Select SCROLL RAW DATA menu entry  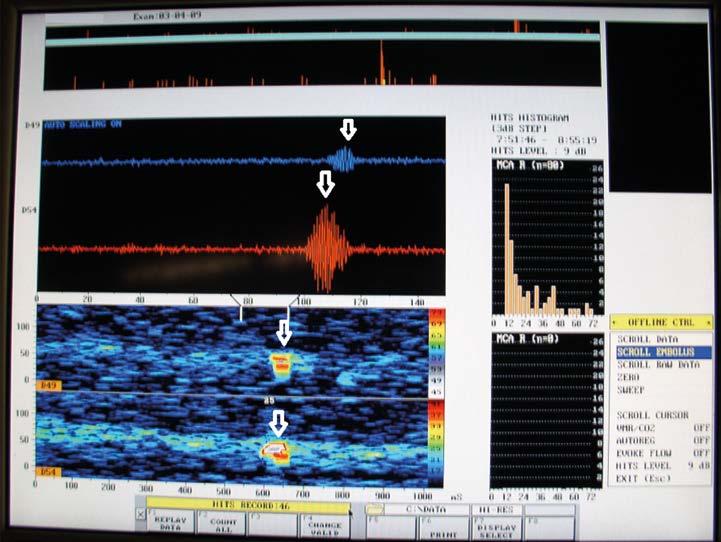point(658,365)
